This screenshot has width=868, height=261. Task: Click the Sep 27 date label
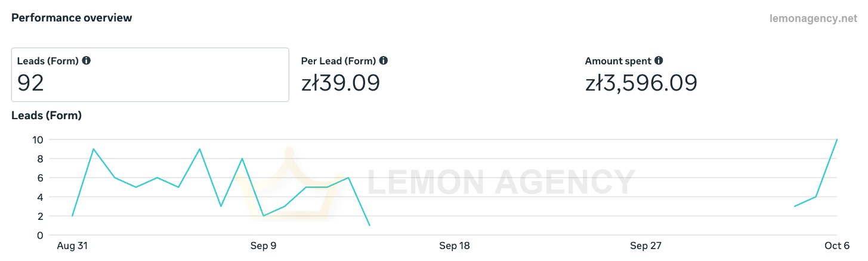click(646, 246)
